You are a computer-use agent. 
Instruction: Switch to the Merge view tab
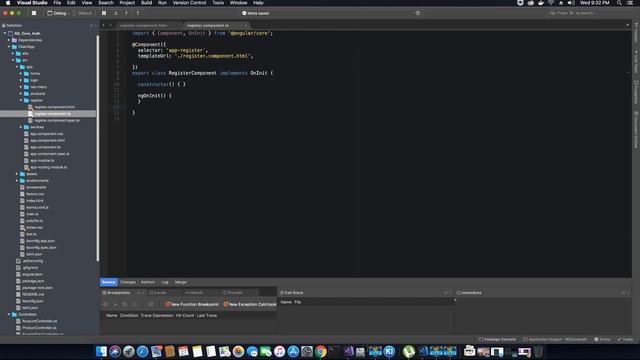[x=180, y=282]
